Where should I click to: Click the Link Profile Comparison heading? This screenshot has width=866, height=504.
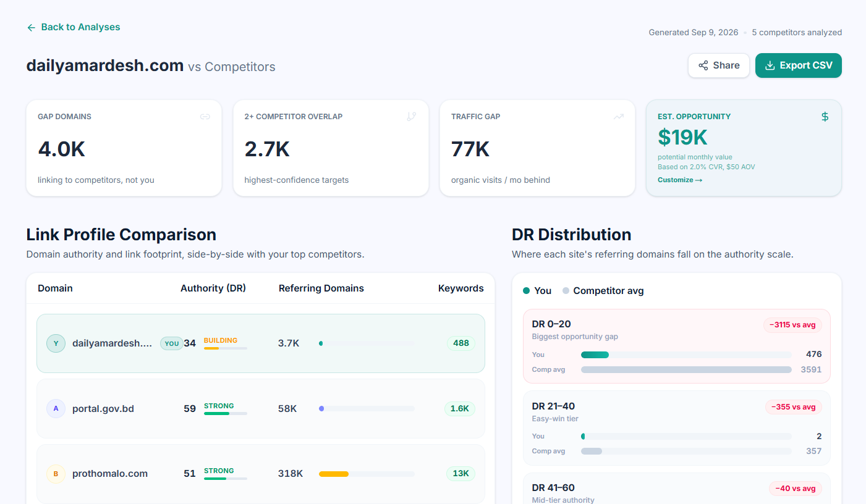click(121, 235)
